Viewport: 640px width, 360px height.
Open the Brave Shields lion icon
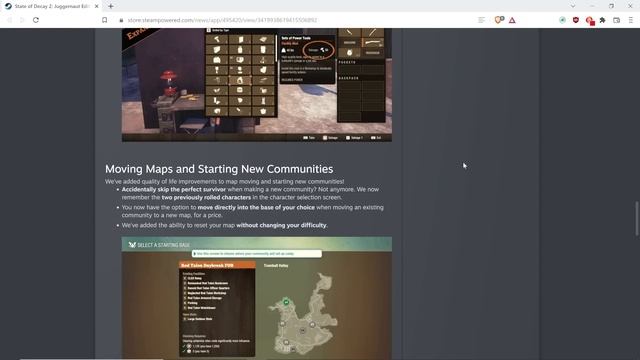click(498, 20)
